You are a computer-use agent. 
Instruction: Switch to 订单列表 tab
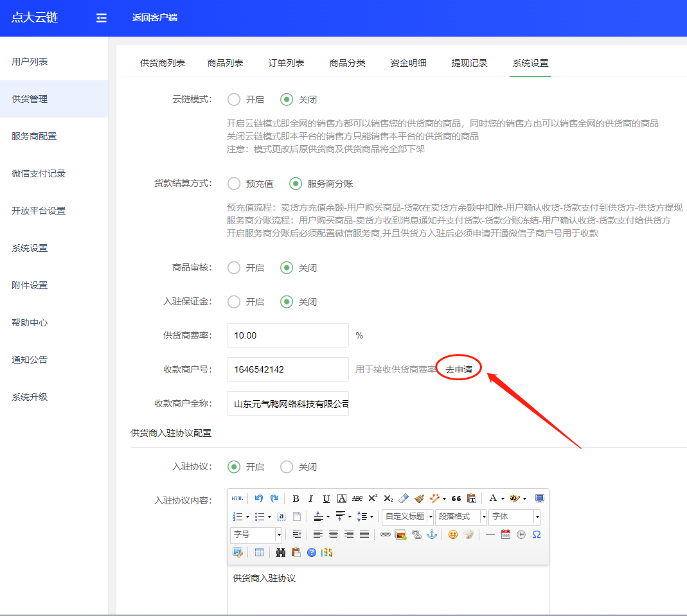point(286,63)
